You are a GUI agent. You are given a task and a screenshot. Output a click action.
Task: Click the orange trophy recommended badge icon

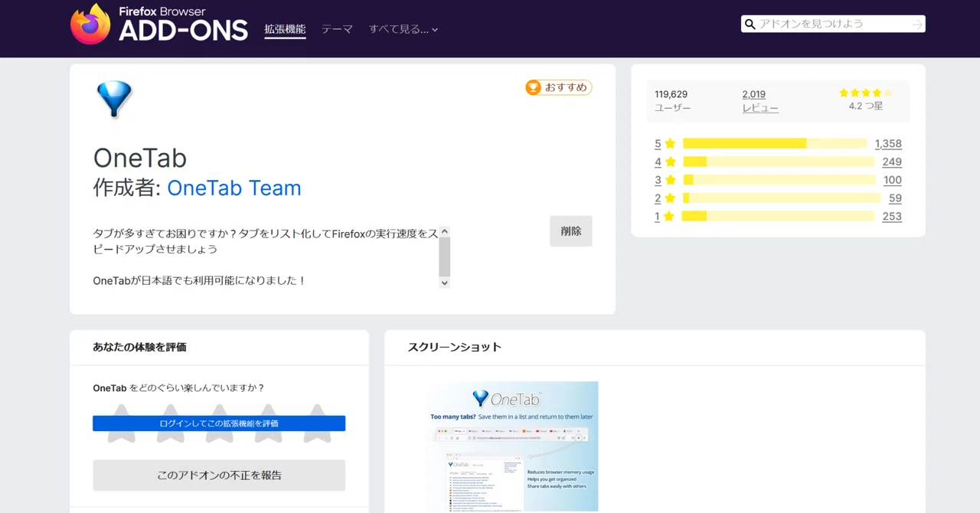[533, 87]
